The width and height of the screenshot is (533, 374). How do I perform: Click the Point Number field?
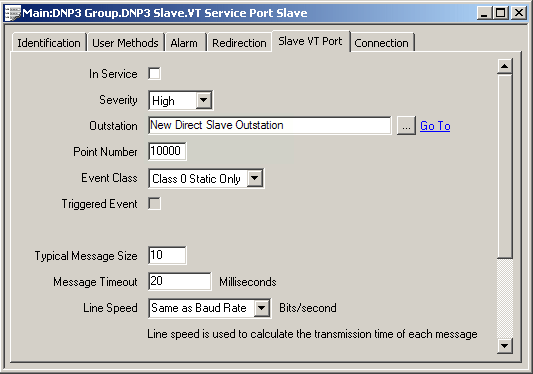(167, 151)
